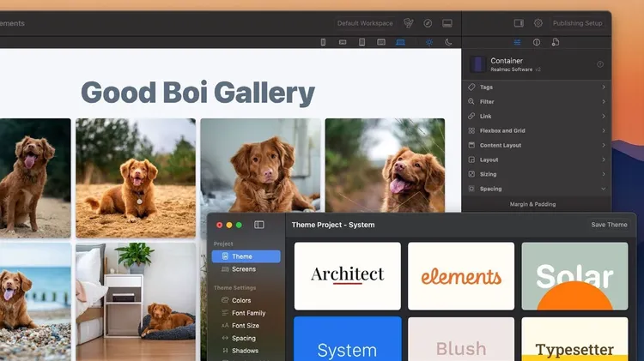Image resolution: width=644 pixels, height=361 pixels.
Task: Select the landscape phone breakpoint icon
Action: coord(343,42)
